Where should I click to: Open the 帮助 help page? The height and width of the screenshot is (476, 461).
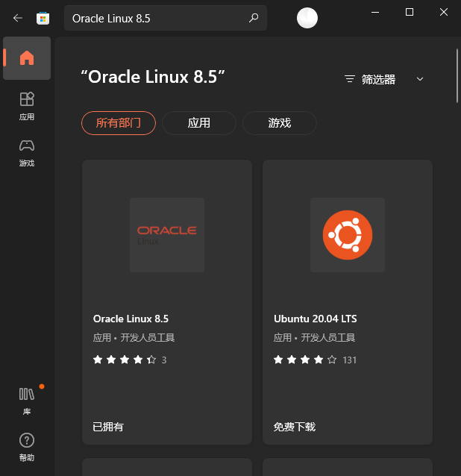[27, 447]
